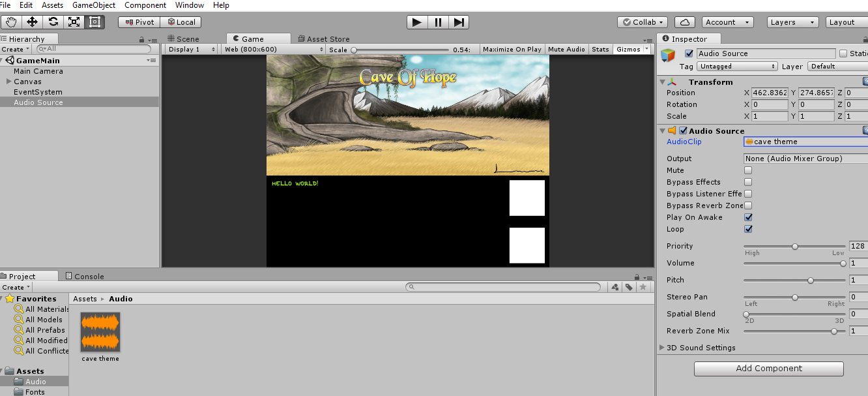
Task: Enable Bypass Reverb Zones checkbox
Action: point(748,206)
